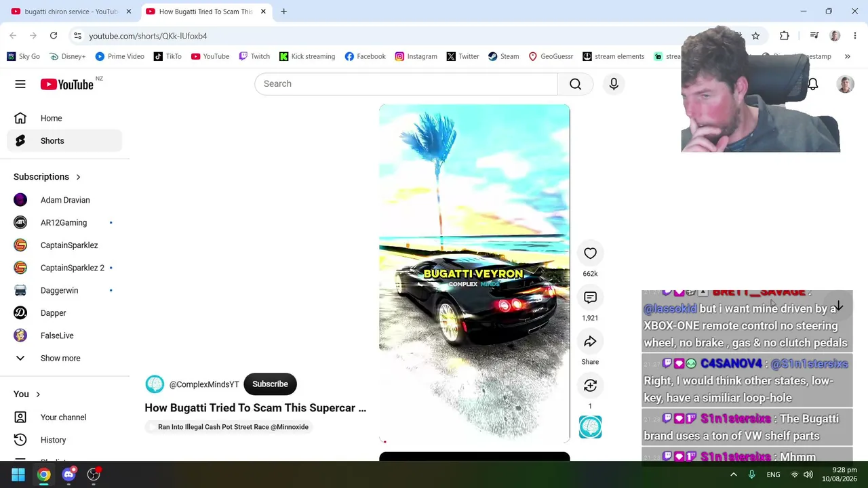Close the How Bugatti Tried To Scam tab
Viewport: 868px width, 488px height.
click(263, 12)
